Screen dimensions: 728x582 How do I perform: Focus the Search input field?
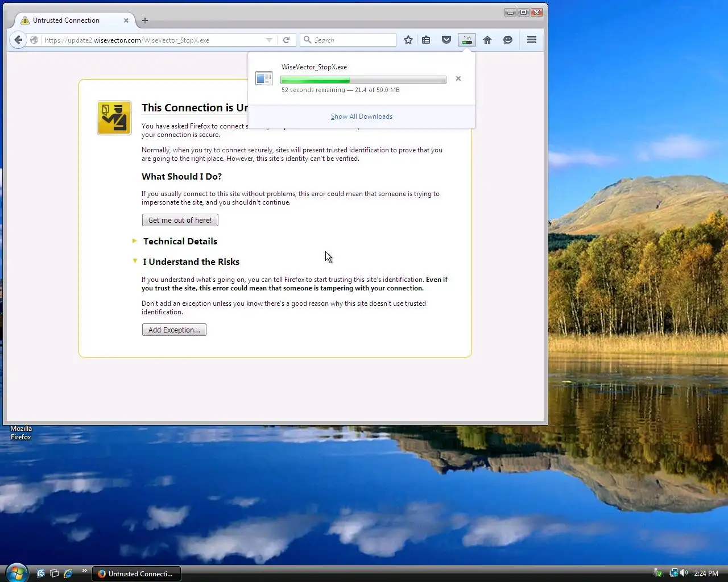(x=348, y=40)
